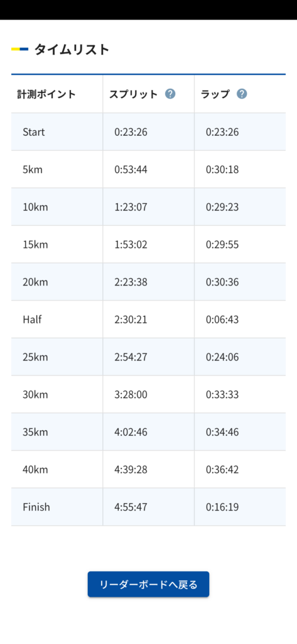This screenshot has width=297, height=644.
Task: Click the 35km lap time 0:34:46
Action: tap(222, 432)
